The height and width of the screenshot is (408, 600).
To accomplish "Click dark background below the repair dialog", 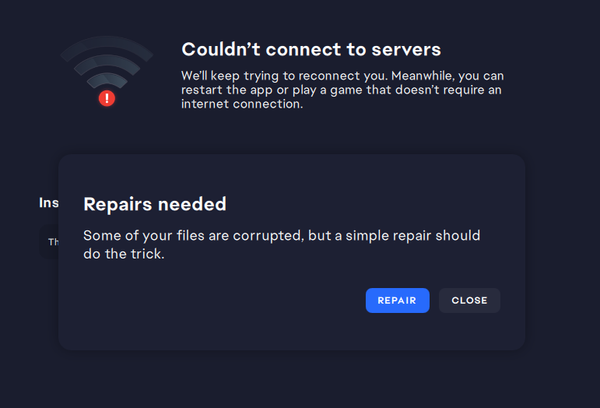I will click(300, 379).
